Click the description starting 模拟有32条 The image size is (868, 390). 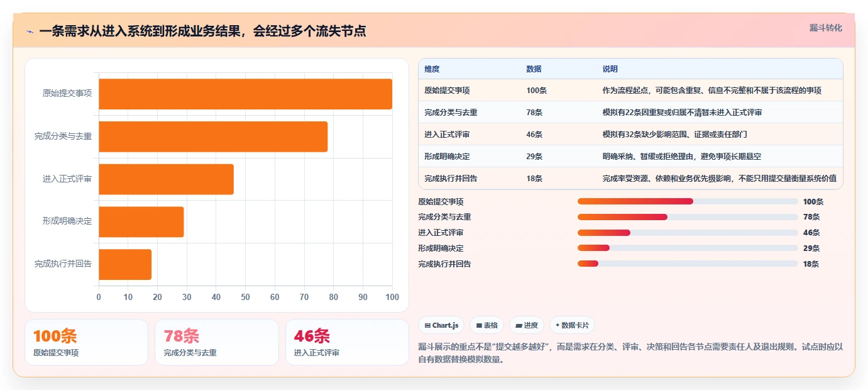coord(674,135)
